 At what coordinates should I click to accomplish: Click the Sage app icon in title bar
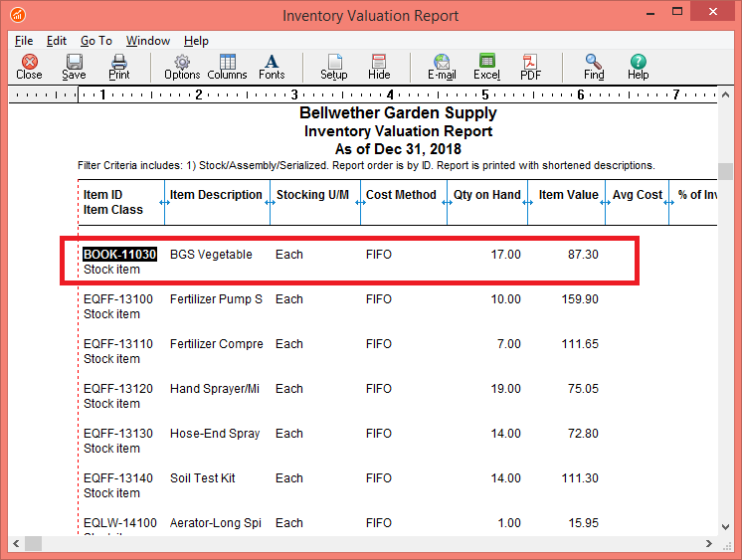18,15
